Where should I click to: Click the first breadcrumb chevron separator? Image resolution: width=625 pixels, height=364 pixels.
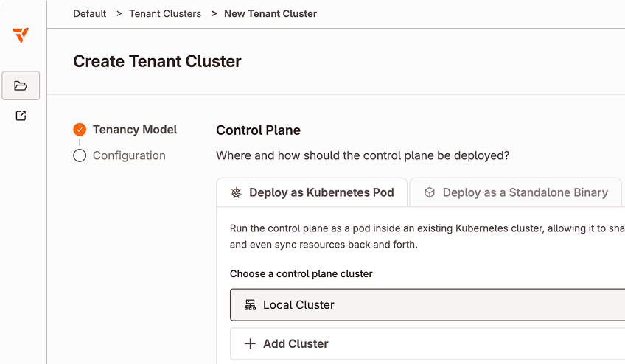coord(119,13)
